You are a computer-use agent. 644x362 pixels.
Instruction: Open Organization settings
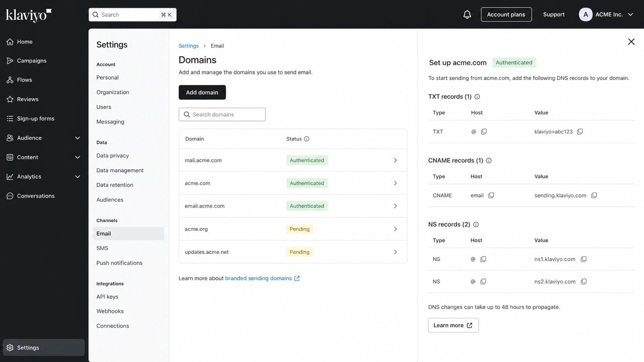pyautogui.click(x=113, y=92)
